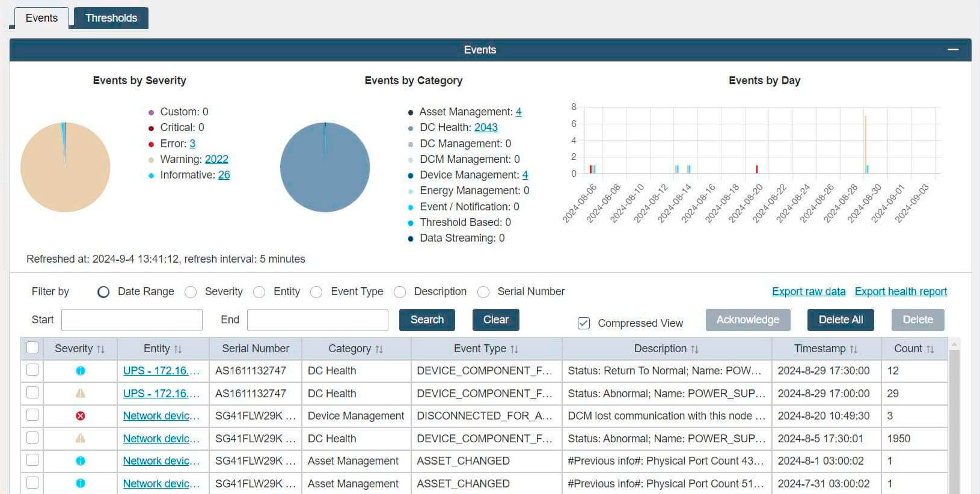Open the Export health report link
The image size is (980, 494).
pyautogui.click(x=901, y=291)
